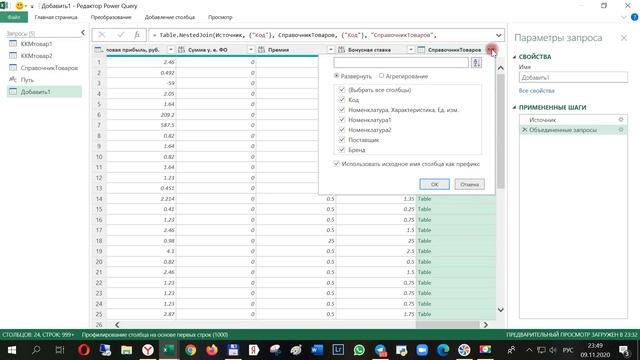
Task: Click Отмена in the expand popup
Action: point(469,184)
